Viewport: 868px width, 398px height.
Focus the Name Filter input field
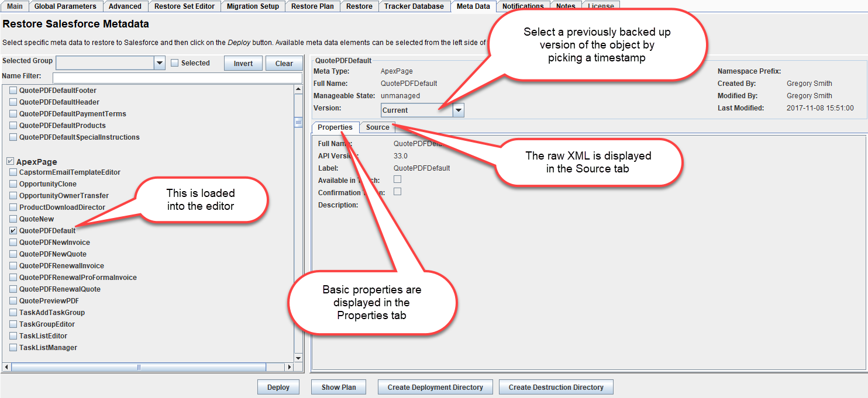tap(177, 78)
